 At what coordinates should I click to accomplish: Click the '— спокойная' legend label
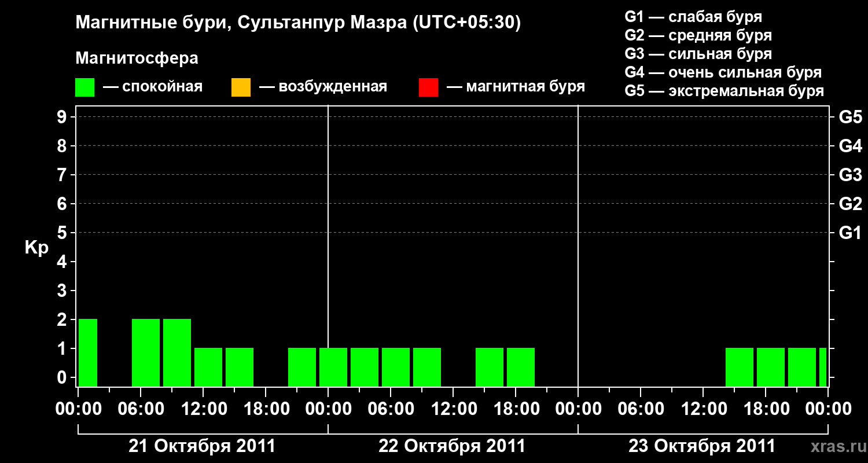(153, 87)
